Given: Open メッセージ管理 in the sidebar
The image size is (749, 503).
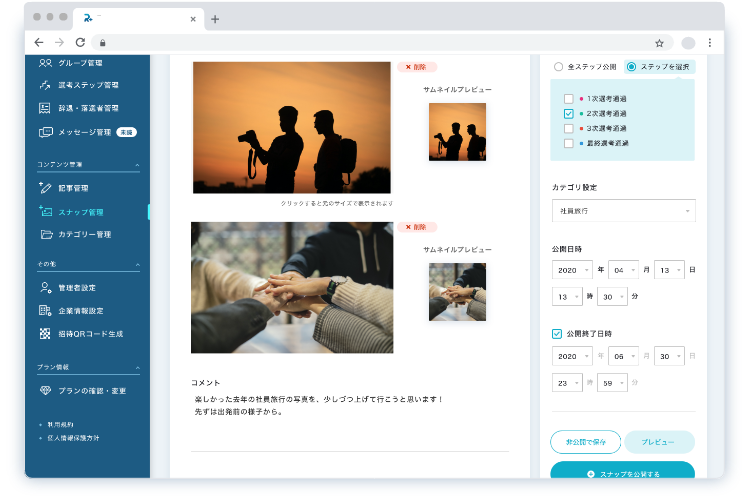Looking at the screenshot, I should (x=84, y=131).
